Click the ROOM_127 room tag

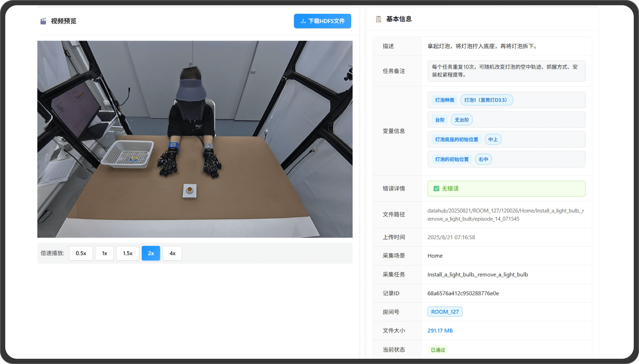point(445,312)
